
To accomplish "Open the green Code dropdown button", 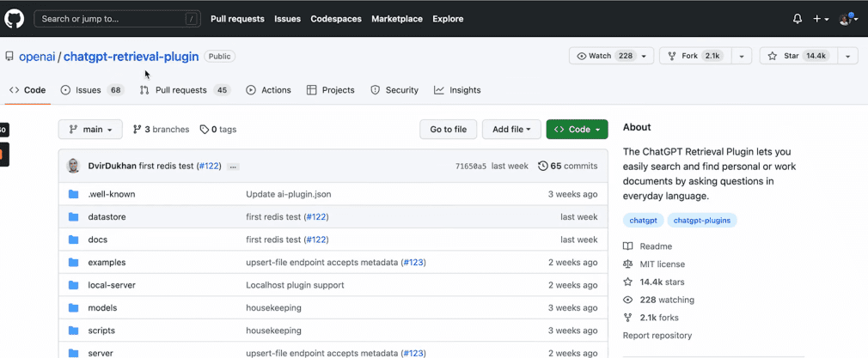I will tap(577, 130).
